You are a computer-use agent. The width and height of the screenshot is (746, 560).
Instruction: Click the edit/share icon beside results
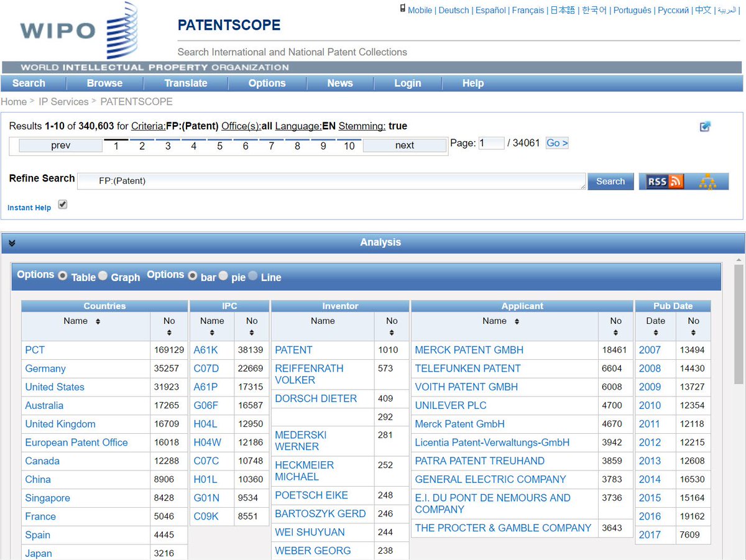[705, 127]
